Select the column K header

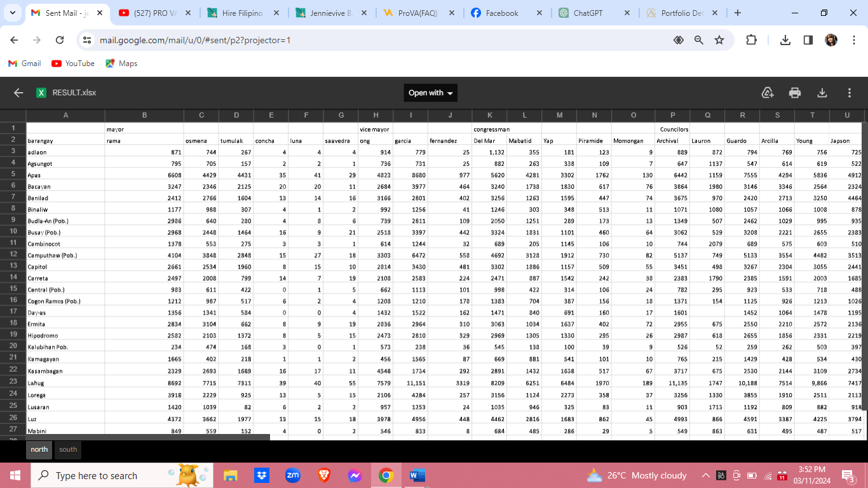coord(489,115)
